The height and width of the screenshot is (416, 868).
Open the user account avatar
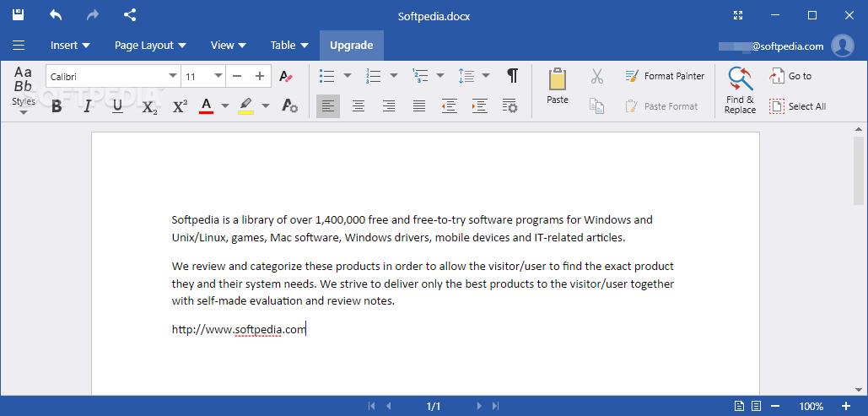point(843,46)
